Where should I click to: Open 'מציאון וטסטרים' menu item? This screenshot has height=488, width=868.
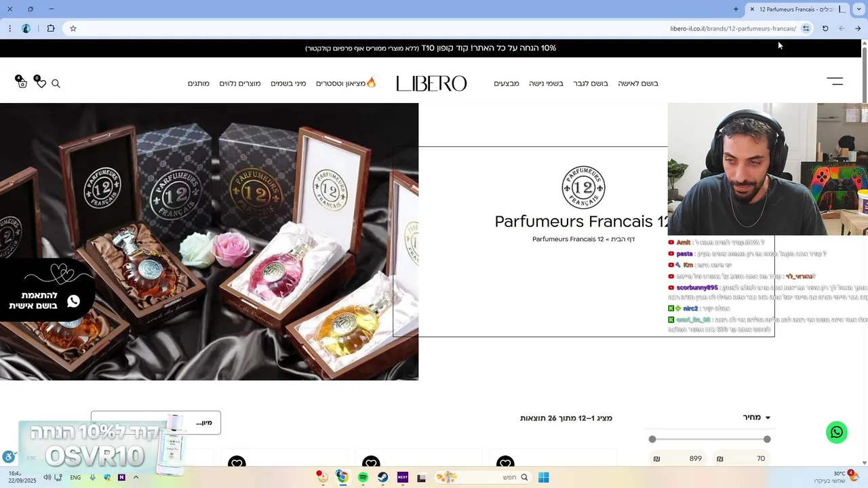pos(346,83)
